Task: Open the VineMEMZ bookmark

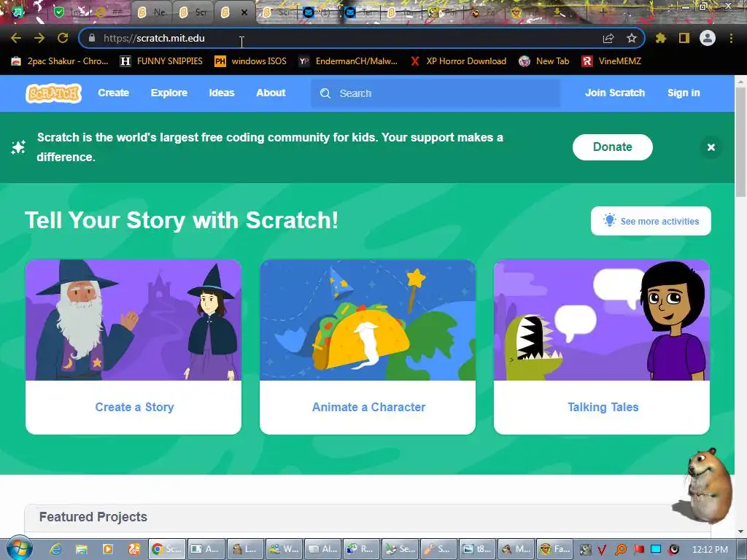Action: [611, 61]
